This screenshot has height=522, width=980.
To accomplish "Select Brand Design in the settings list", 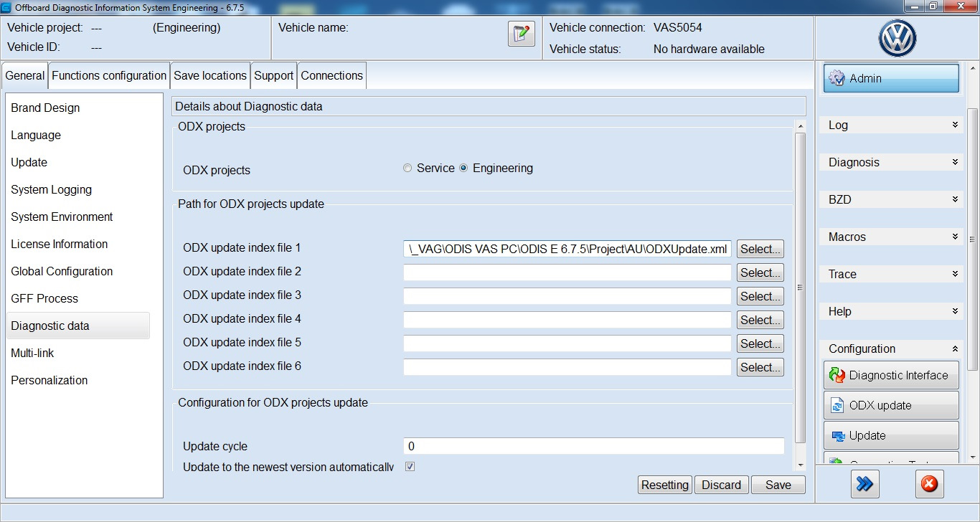I will (78, 108).
